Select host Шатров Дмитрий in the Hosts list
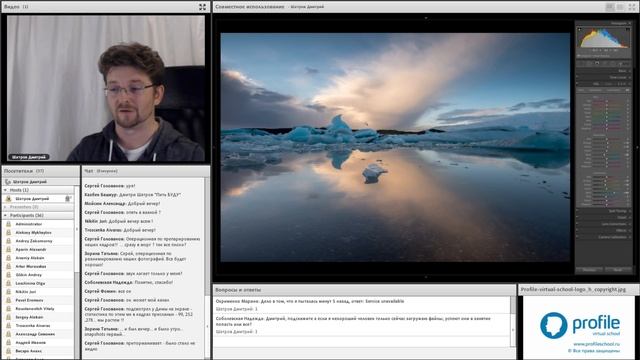 click(38, 198)
